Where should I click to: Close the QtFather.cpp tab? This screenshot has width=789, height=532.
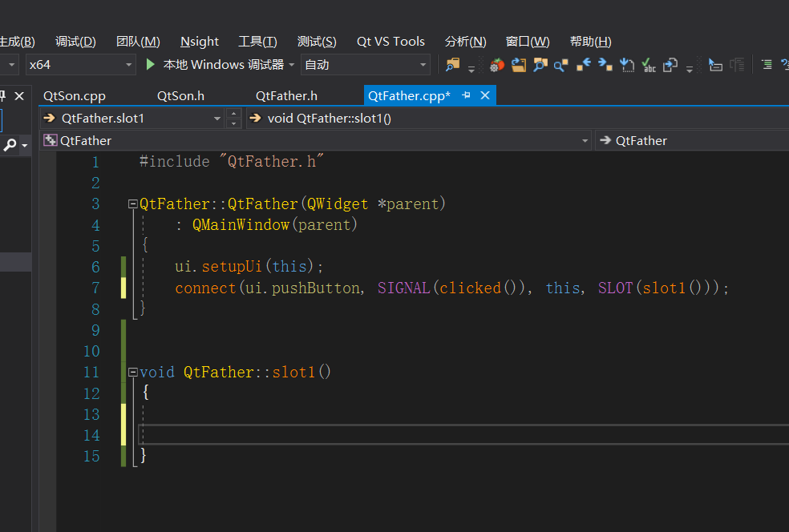click(x=485, y=95)
